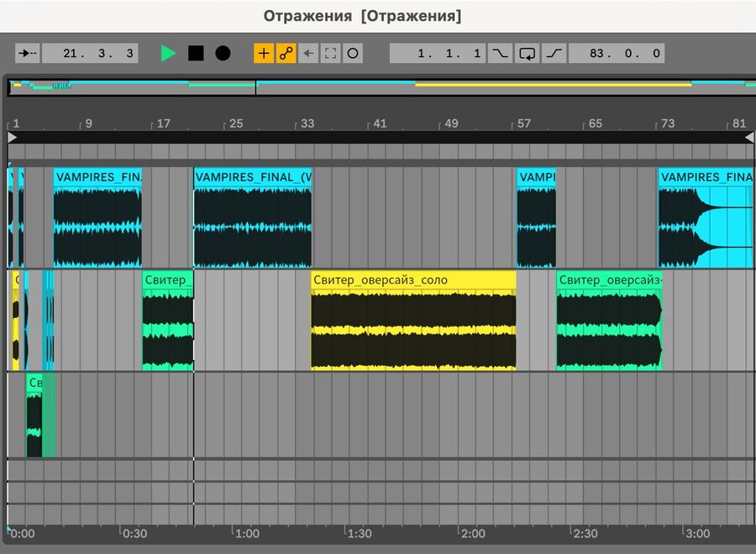Click the Capture MIDI bracket icon
The image size is (756, 554).
tap(330, 54)
